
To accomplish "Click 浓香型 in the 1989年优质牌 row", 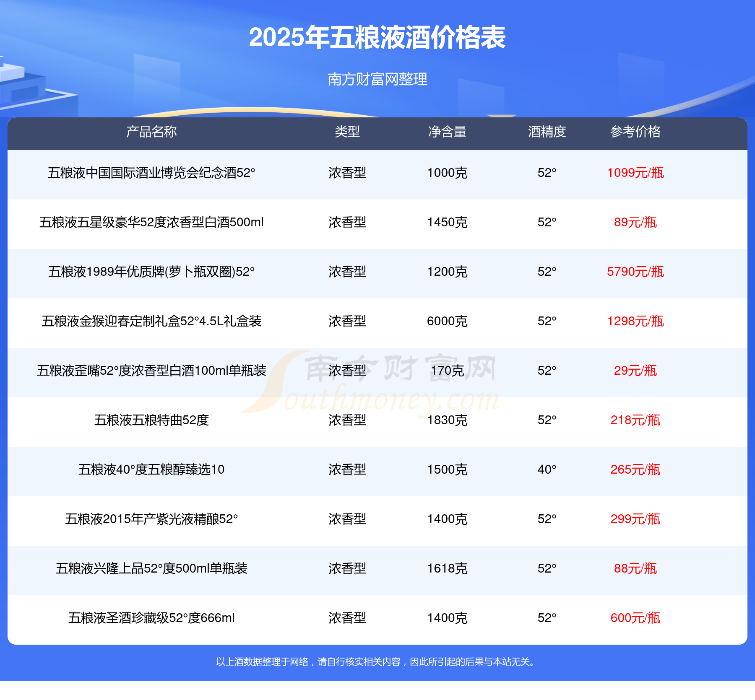I will [x=347, y=272].
